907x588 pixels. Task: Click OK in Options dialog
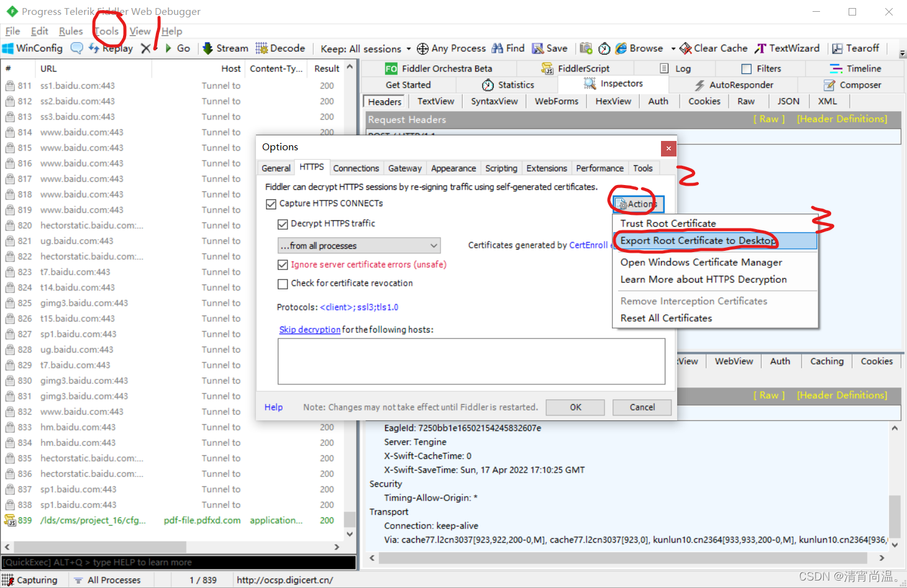[575, 407]
